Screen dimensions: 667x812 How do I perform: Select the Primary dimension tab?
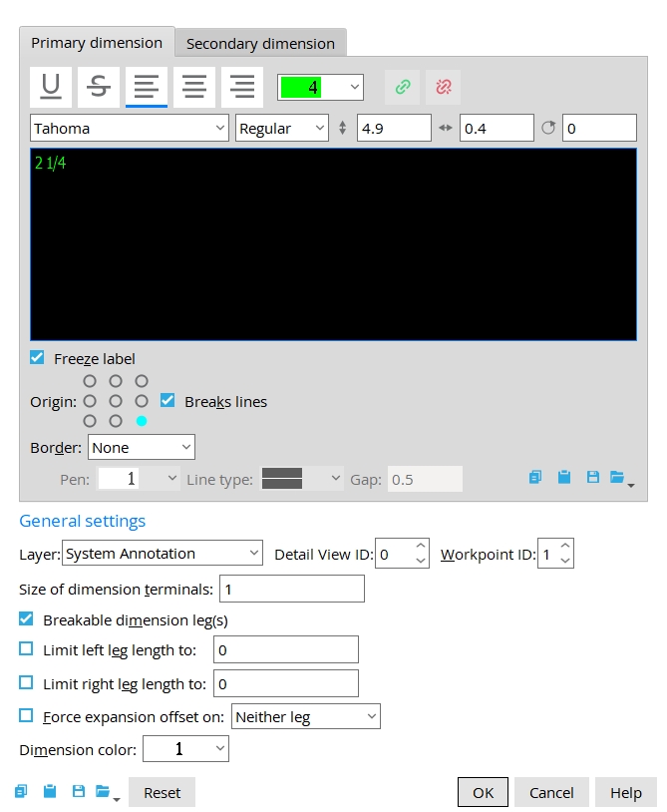pos(97,43)
